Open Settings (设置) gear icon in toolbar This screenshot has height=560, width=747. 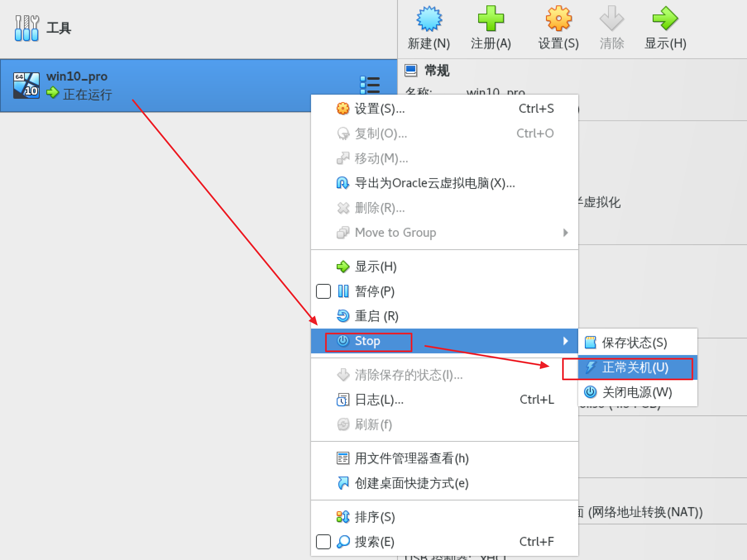(558, 19)
